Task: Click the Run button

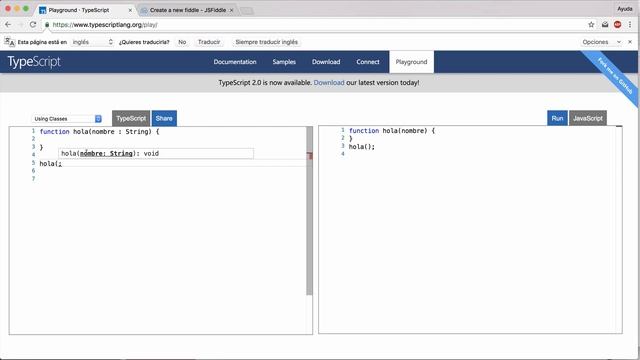Action: pyautogui.click(x=557, y=118)
